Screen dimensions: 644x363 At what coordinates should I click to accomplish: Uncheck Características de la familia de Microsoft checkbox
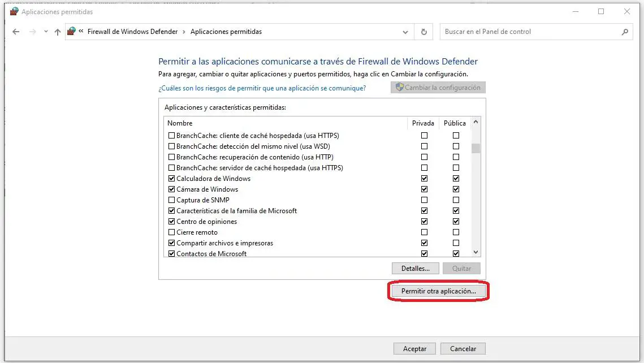pyautogui.click(x=172, y=211)
